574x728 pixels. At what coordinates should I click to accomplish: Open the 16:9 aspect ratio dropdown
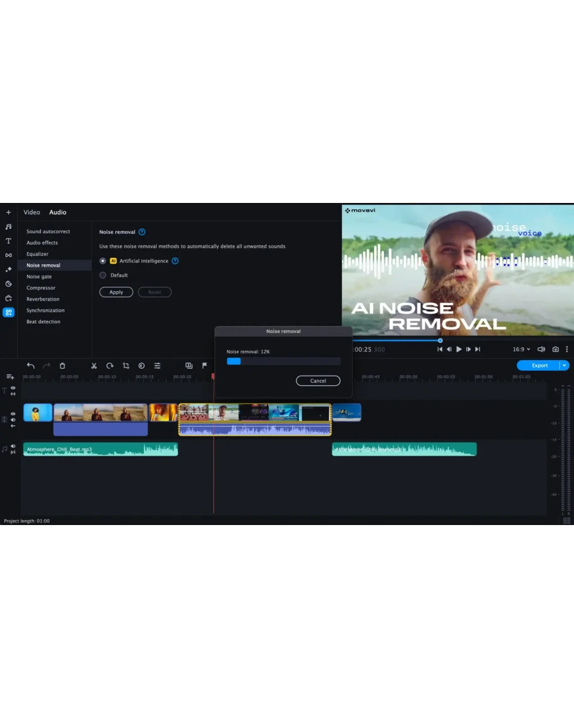tap(520, 349)
